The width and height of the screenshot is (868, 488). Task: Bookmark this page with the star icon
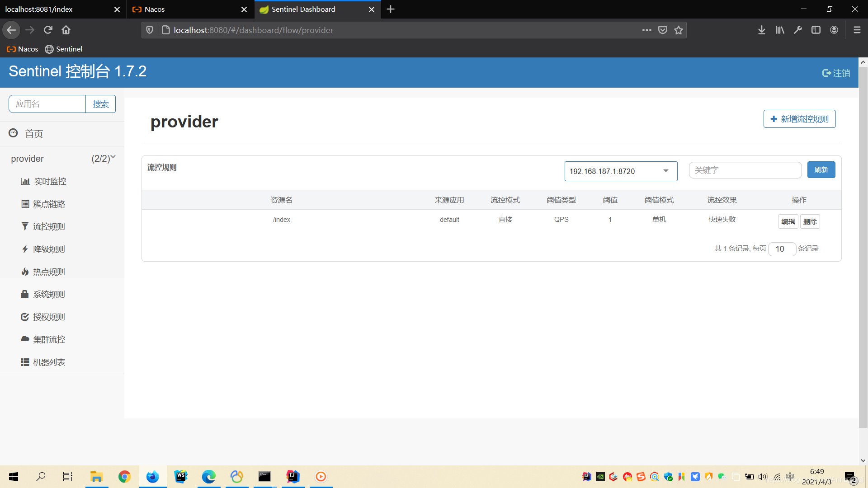679,30
